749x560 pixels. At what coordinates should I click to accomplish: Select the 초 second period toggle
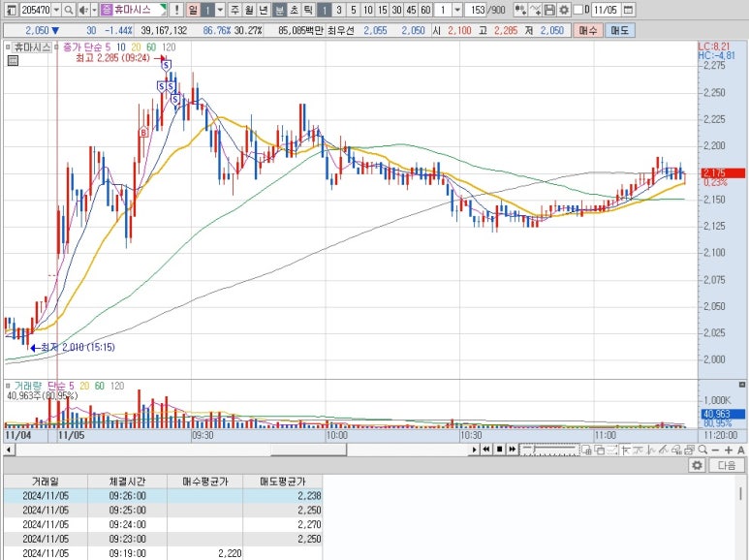(295, 10)
